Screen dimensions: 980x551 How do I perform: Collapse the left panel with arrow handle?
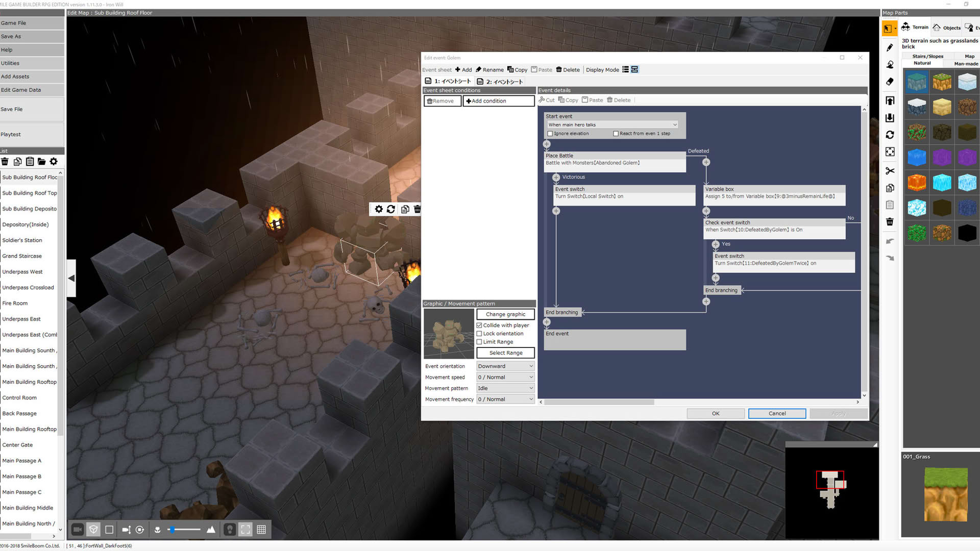coord(71,278)
